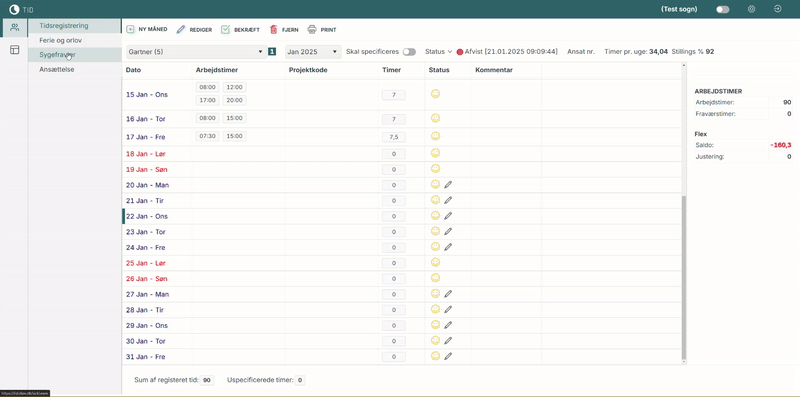
Task: Click the (Test sogn) label
Action: [x=679, y=9]
